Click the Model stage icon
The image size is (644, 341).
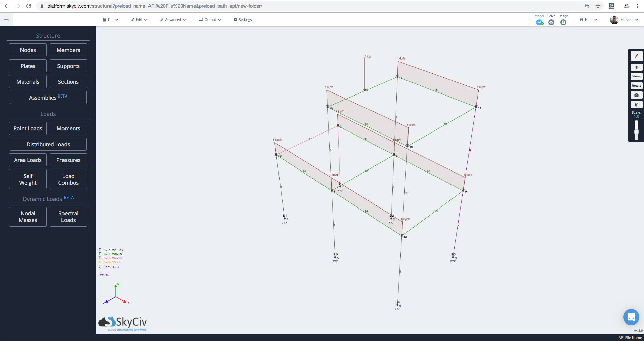click(540, 22)
